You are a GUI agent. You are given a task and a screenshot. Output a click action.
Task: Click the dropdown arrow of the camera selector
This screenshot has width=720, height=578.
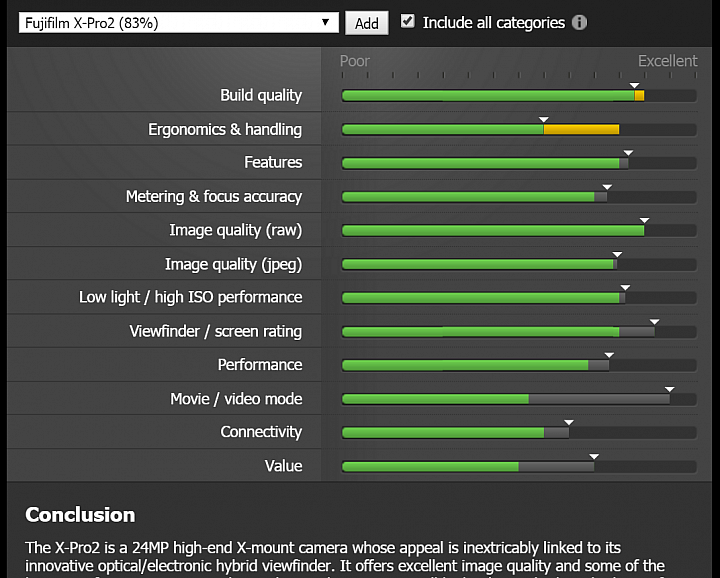(325, 22)
